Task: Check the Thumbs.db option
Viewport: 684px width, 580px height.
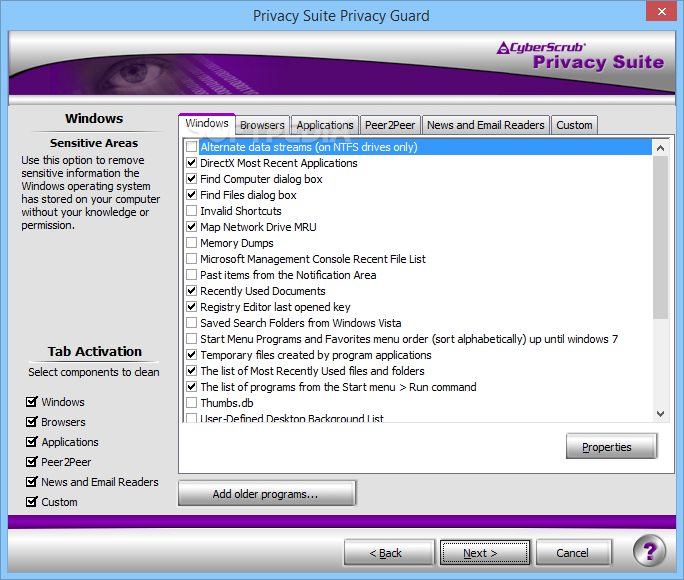Action: point(192,403)
